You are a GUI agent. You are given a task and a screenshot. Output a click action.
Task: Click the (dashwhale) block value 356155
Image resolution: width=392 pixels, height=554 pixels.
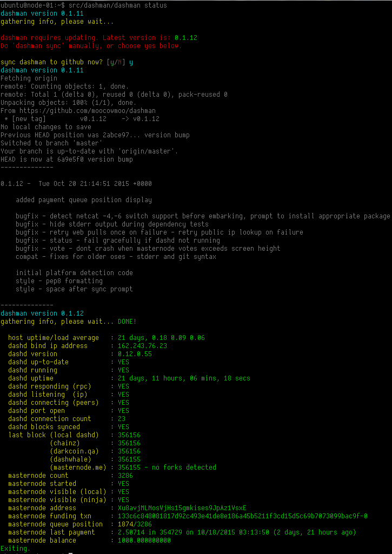click(x=129, y=459)
